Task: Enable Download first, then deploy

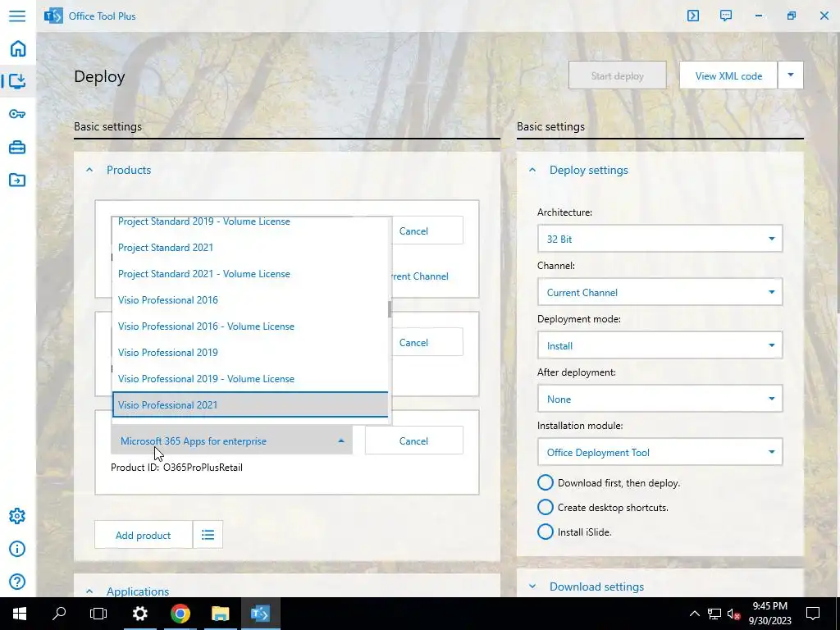Action: 546,482
